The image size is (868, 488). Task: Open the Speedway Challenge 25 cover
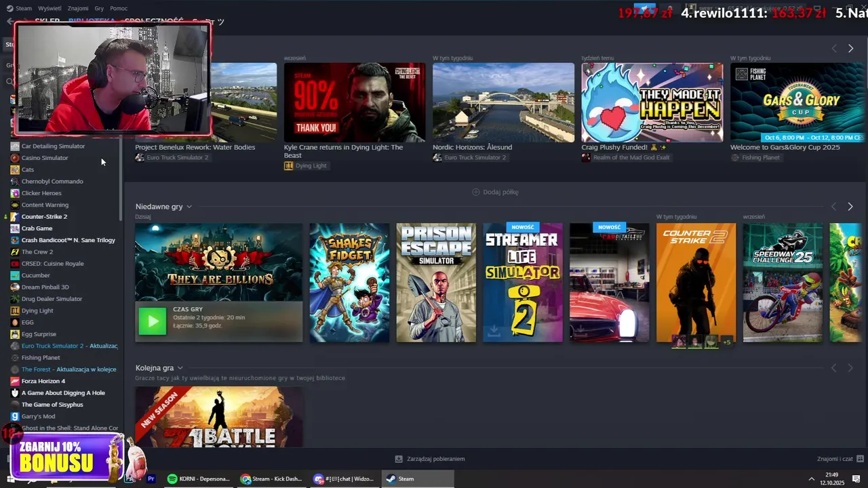pos(783,283)
